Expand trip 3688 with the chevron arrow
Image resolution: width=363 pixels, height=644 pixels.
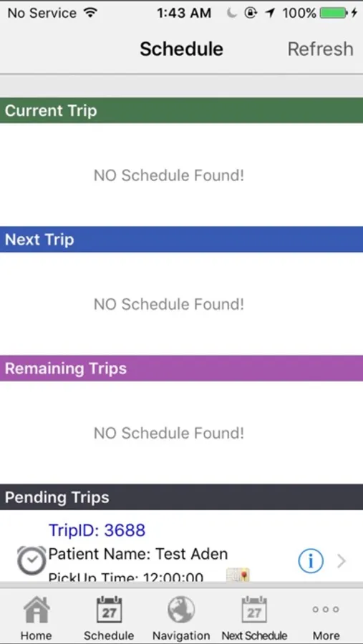pyautogui.click(x=342, y=560)
